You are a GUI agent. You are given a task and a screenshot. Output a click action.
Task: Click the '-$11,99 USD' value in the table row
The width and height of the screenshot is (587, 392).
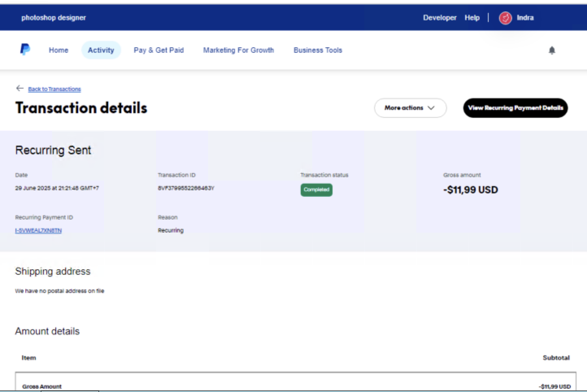(554, 387)
